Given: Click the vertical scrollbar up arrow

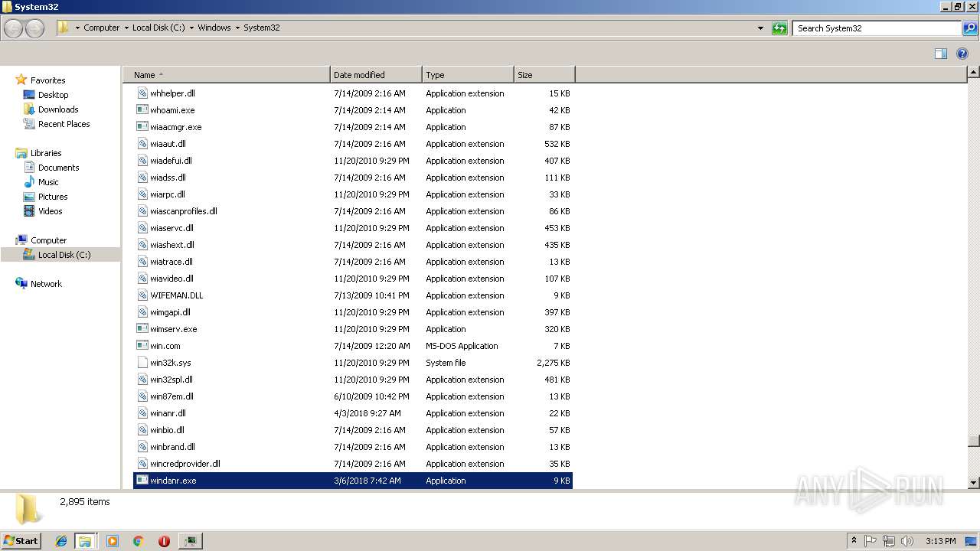Looking at the screenshot, I should (x=973, y=73).
